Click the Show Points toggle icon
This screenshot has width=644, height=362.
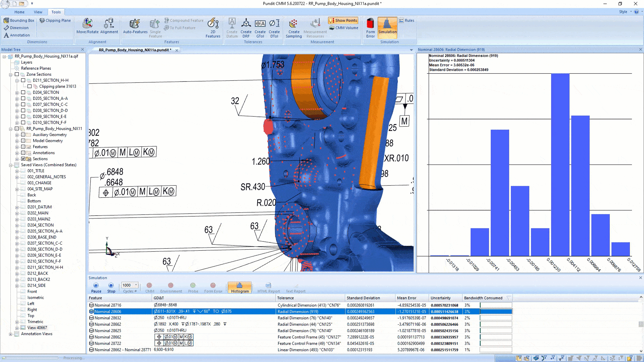(x=344, y=20)
